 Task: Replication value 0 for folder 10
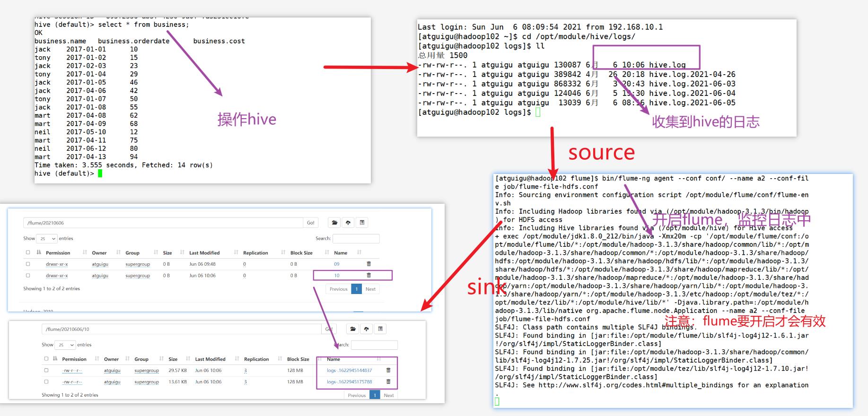point(245,276)
